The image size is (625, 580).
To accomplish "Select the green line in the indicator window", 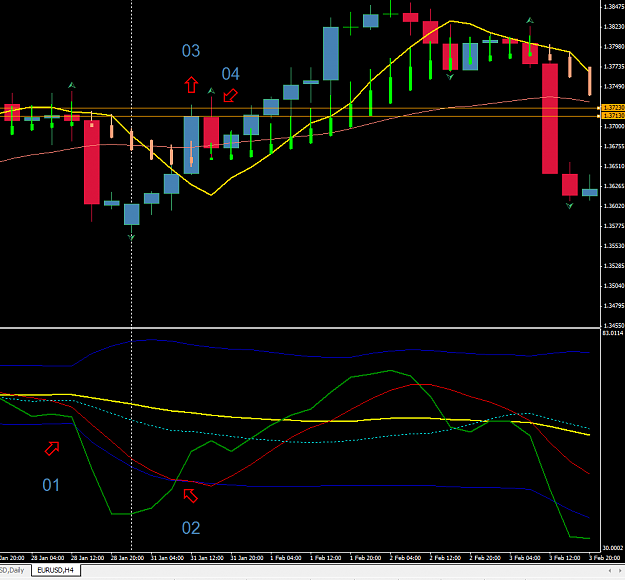I will tap(331, 393).
